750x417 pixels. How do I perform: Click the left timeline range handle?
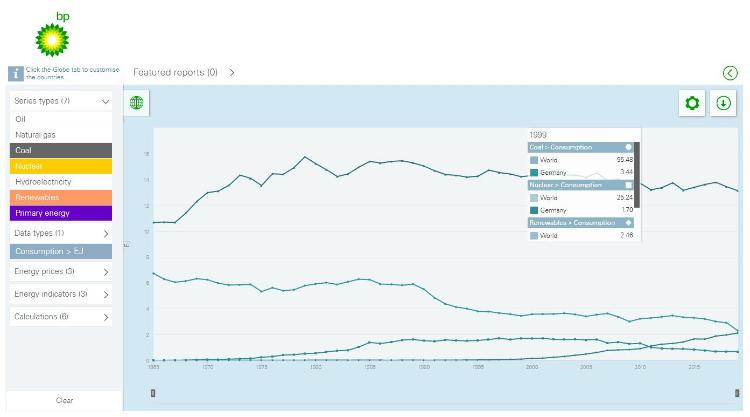coord(153,393)
